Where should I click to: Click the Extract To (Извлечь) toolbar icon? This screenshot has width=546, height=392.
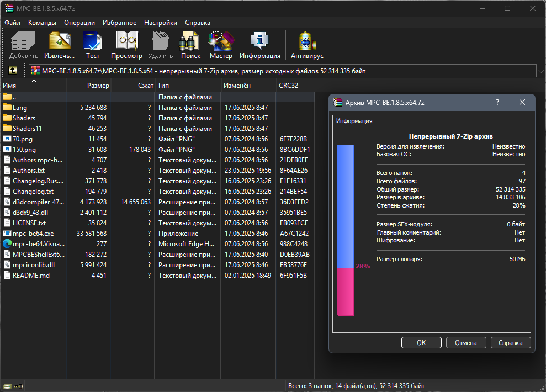tap(60, 42)
